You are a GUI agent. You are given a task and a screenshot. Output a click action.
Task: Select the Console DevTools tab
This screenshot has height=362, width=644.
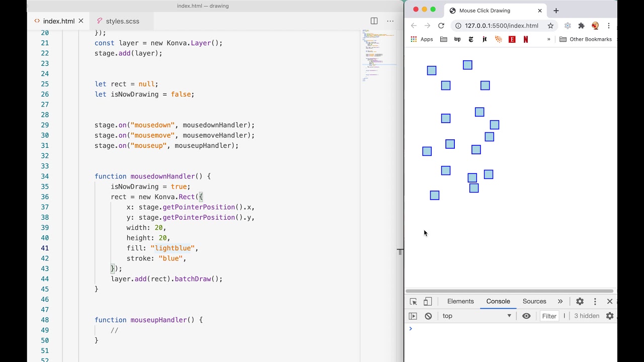(x=498, y=302)
